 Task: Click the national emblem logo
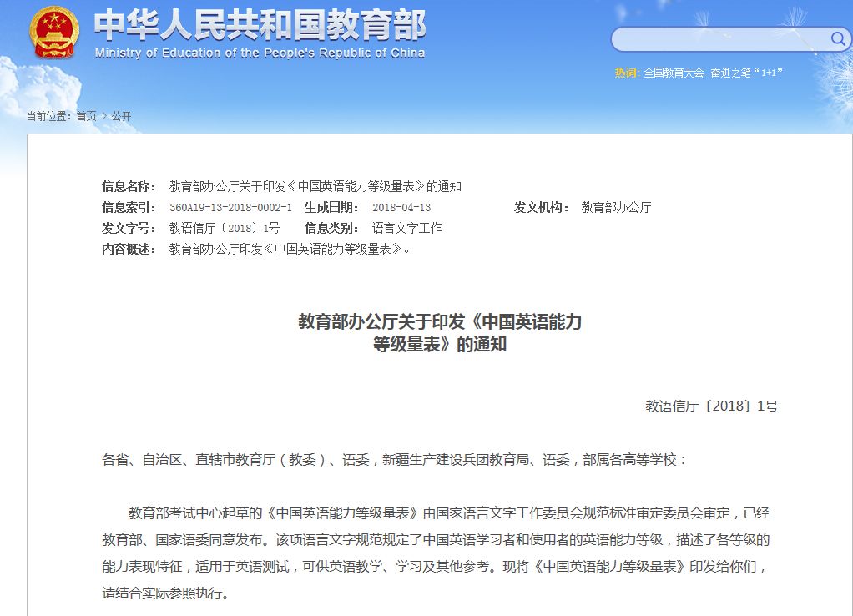tap(54, 32)
